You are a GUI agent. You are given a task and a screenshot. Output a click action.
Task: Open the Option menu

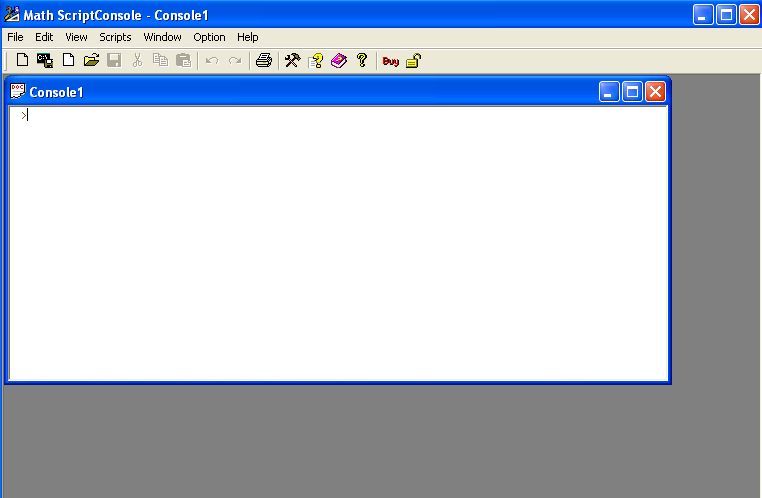209,37
